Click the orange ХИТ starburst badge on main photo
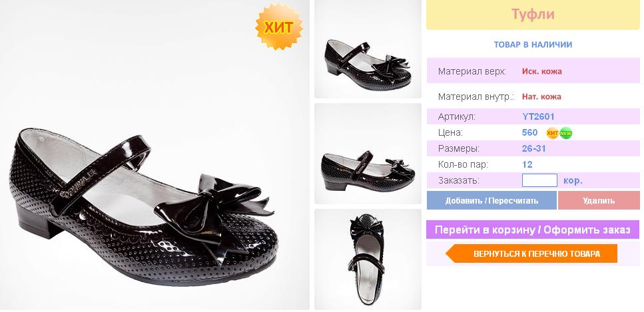The height and width of the screenshot is (312, 644). pos(279,27)
